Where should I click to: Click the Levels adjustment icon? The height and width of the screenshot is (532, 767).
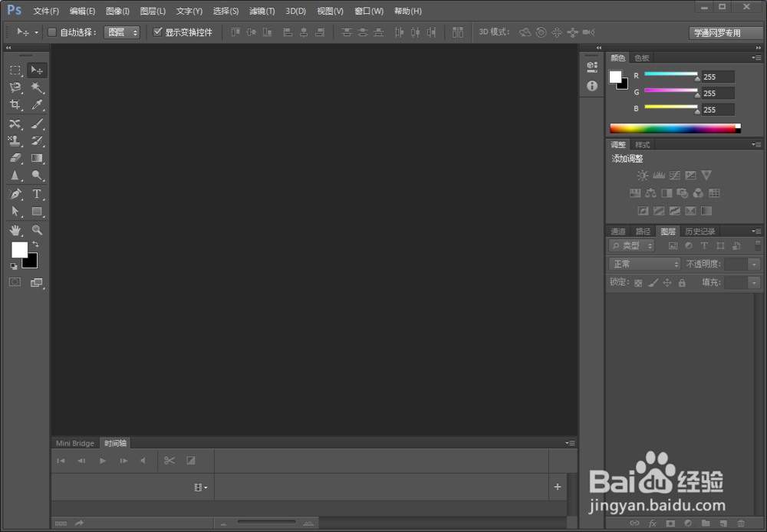click(659, 175)
